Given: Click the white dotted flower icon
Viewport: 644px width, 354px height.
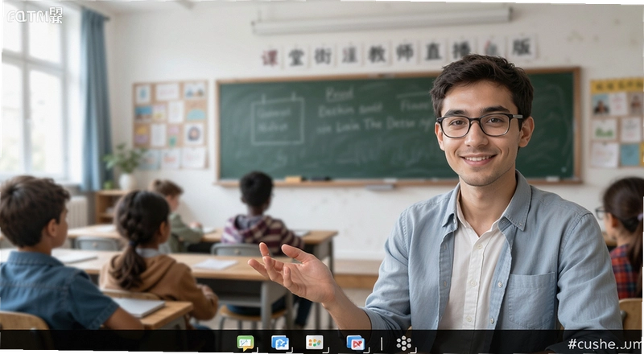Looking at the screenshot, I should (x=404, y=343).
